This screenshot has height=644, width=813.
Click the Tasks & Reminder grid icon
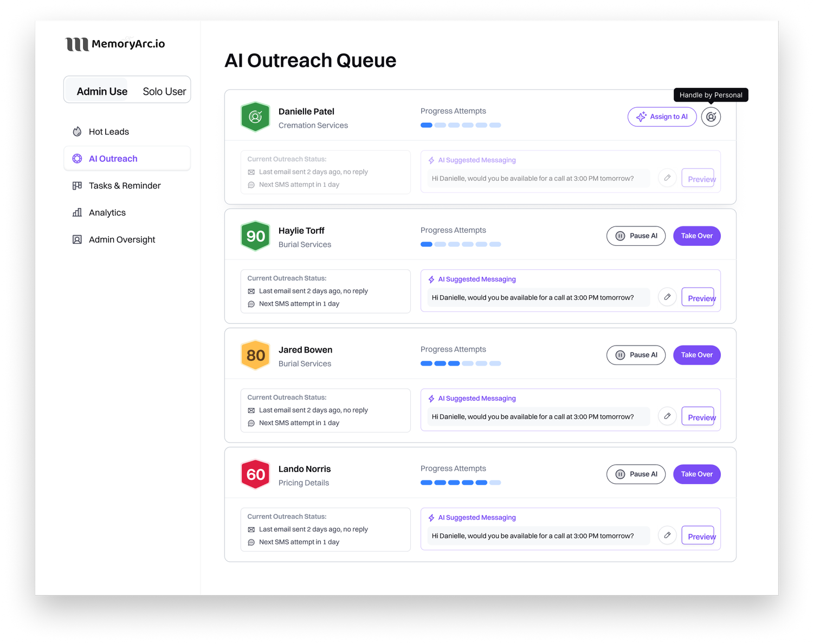(x=77, y=186)
